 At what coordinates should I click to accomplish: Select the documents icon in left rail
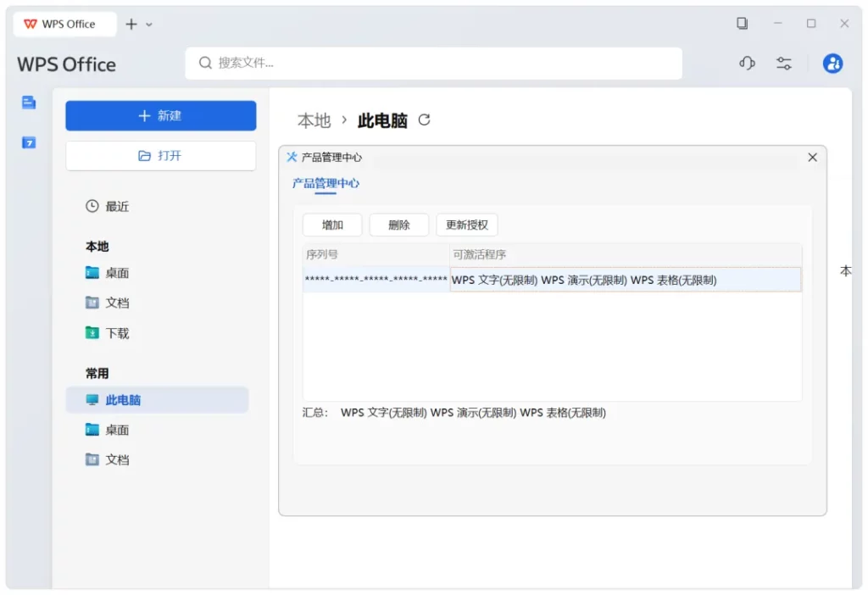pyautogui.click(x=29, y=103)
